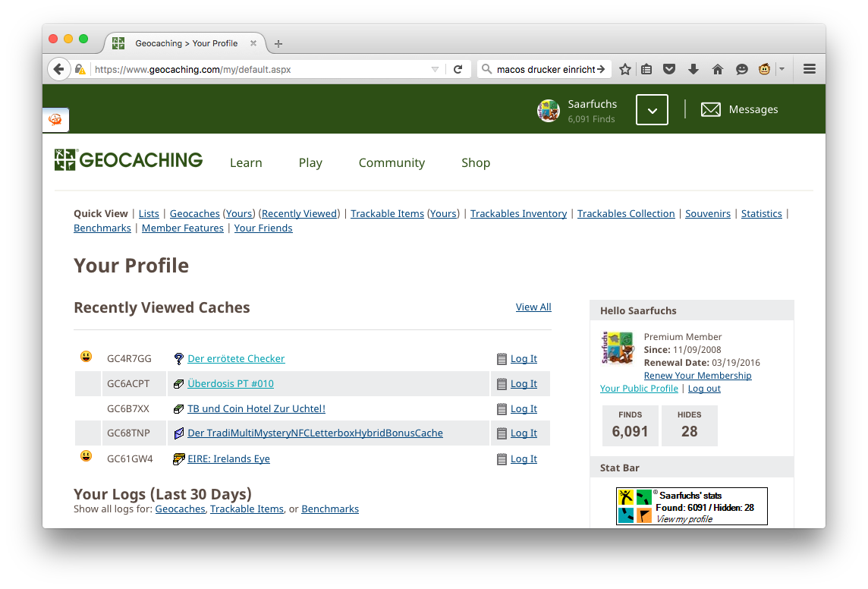The height and width of the screenshot is (589, 868).
Task: Click the browser back arrow button
Action: click(58, 69)
